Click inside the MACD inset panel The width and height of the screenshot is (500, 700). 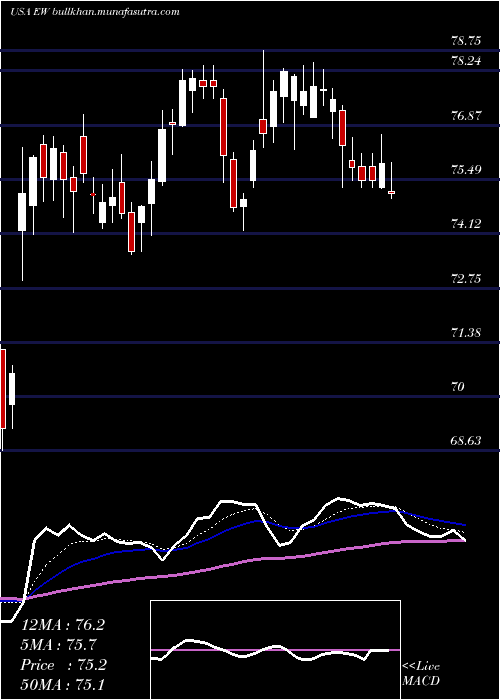coord(275,650)
